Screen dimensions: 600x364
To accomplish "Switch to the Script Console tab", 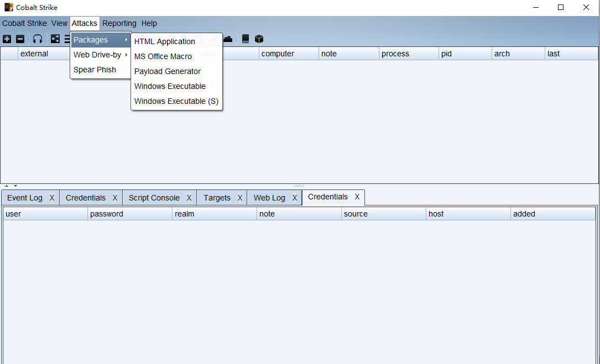I will [x=154, y=198].
